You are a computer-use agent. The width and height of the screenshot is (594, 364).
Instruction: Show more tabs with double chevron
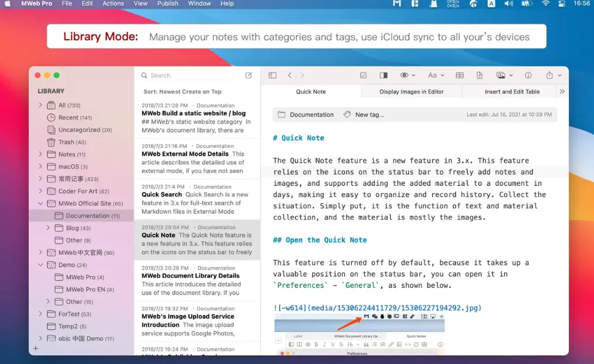coord(562,91)
